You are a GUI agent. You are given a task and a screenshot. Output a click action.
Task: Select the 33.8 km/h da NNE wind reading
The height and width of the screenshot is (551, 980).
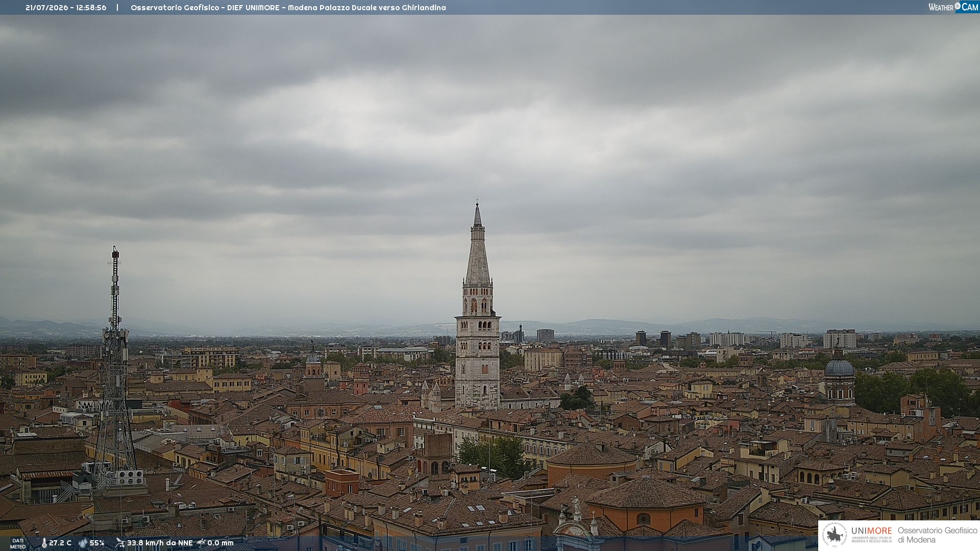click(x=160, y=543)
